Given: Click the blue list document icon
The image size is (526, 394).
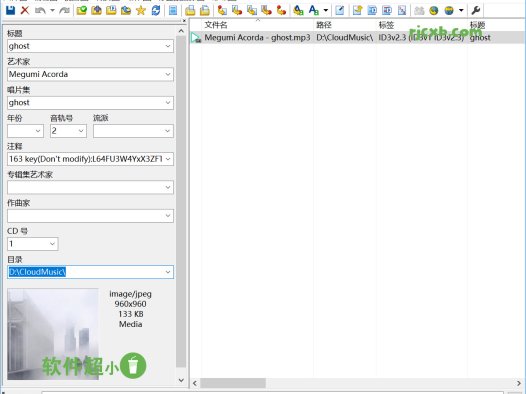Looking at the screenshot, I should 173,10.
